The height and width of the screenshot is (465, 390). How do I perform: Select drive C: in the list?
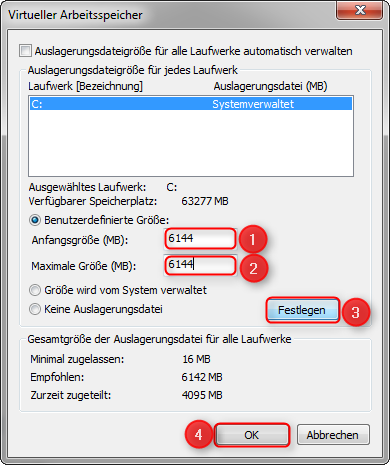pyautogui.click(x=191, y=104)
